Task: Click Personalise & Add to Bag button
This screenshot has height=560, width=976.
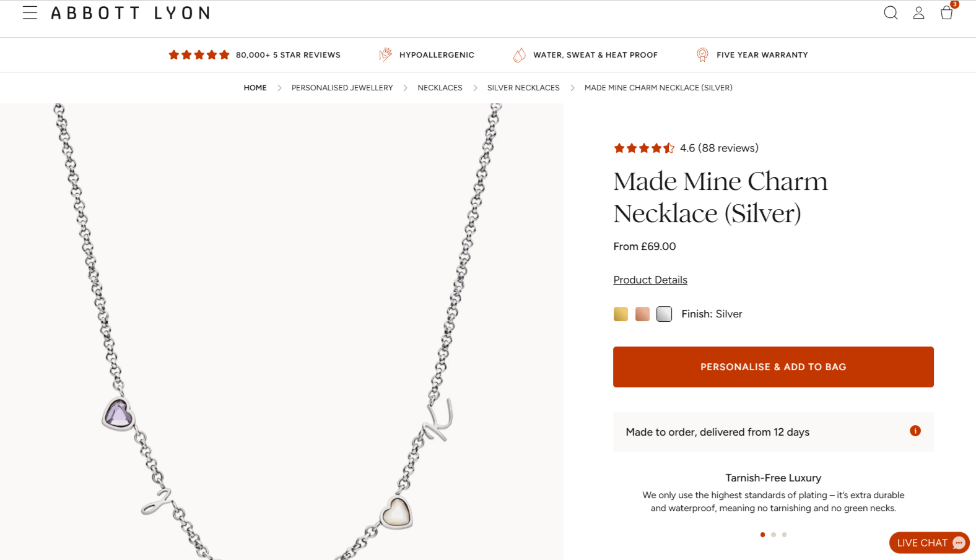Action: click(x=773, y=367)
